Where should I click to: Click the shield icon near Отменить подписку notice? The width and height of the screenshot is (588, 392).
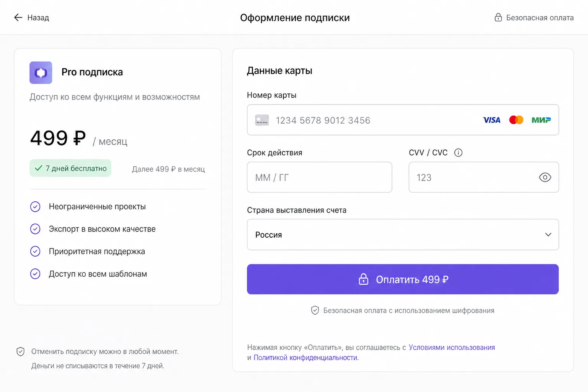[x=21, y=351]
